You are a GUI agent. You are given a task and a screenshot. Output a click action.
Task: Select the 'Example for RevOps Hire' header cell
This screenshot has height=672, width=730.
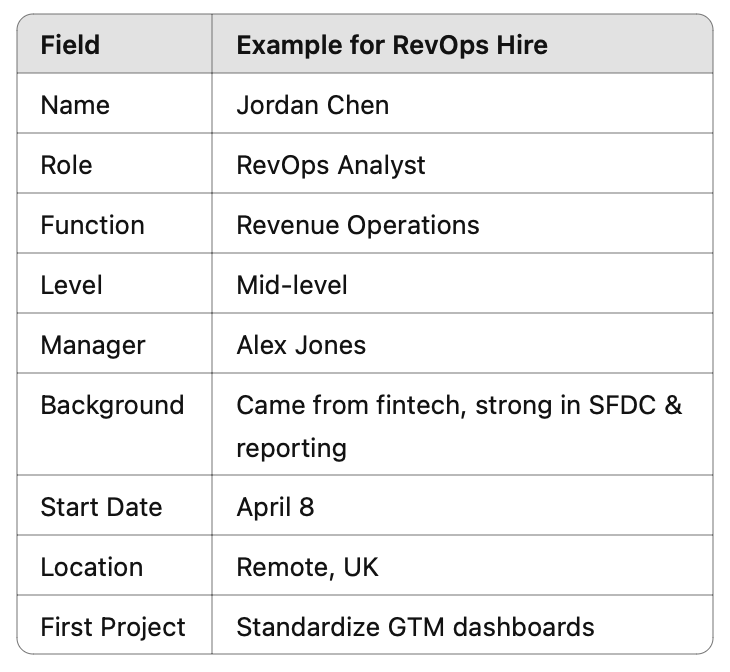click(462, 44)
